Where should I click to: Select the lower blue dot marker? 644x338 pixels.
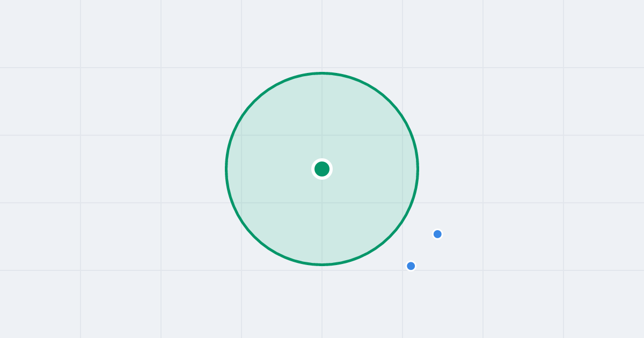[411, 266]
